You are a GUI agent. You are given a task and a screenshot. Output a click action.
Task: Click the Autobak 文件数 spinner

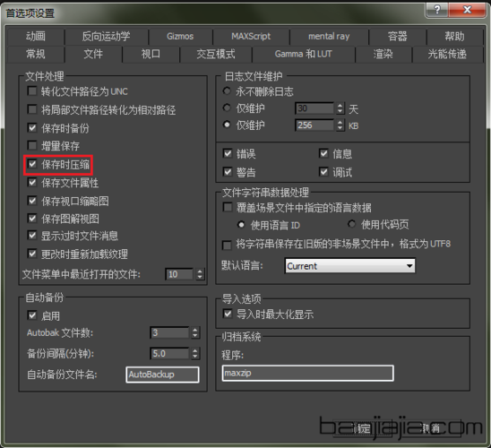click(x=195, y=332)
